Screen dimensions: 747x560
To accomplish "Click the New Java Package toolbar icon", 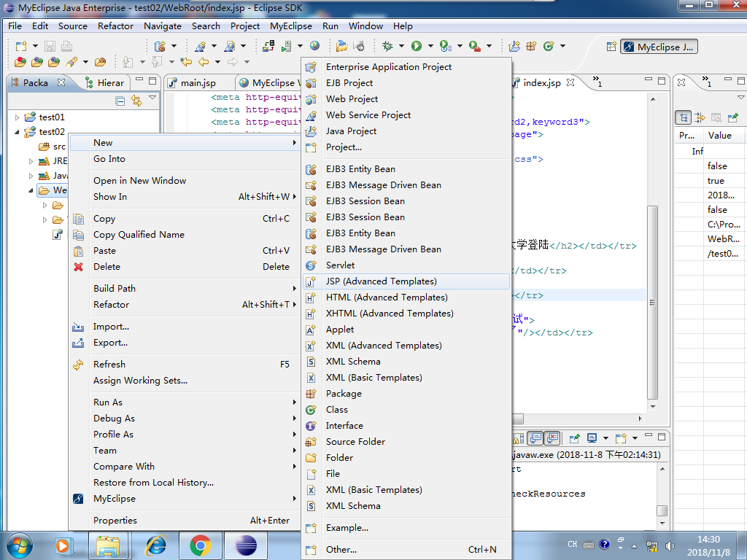I will point(531,46).
